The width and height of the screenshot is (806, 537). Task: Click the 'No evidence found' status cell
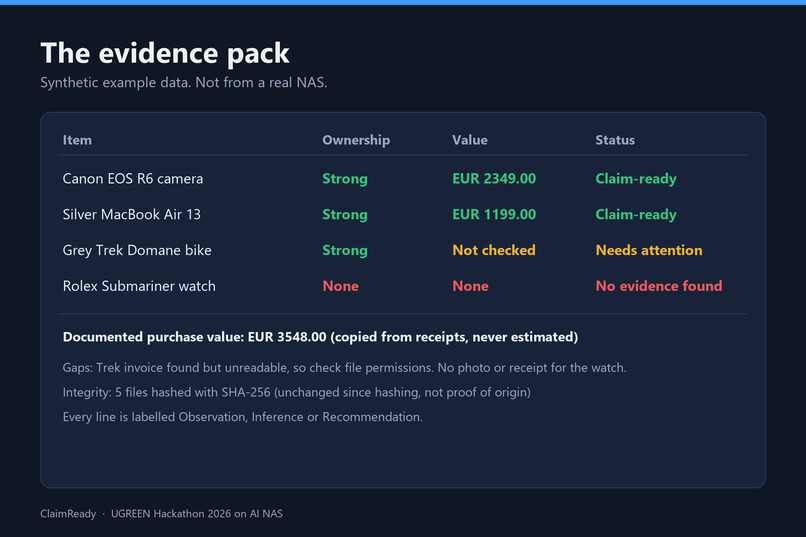[x=658, y=286]
